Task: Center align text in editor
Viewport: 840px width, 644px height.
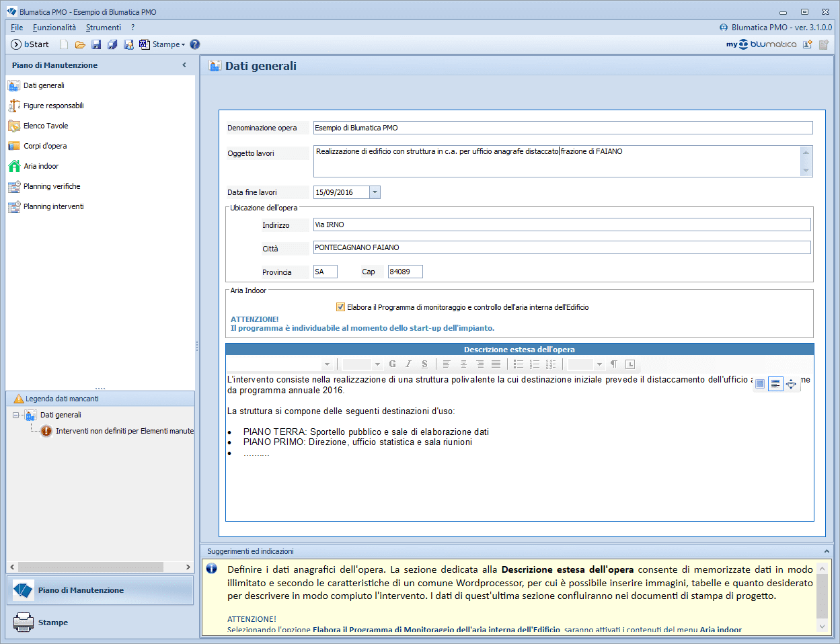Action: [x=463, y=364]
